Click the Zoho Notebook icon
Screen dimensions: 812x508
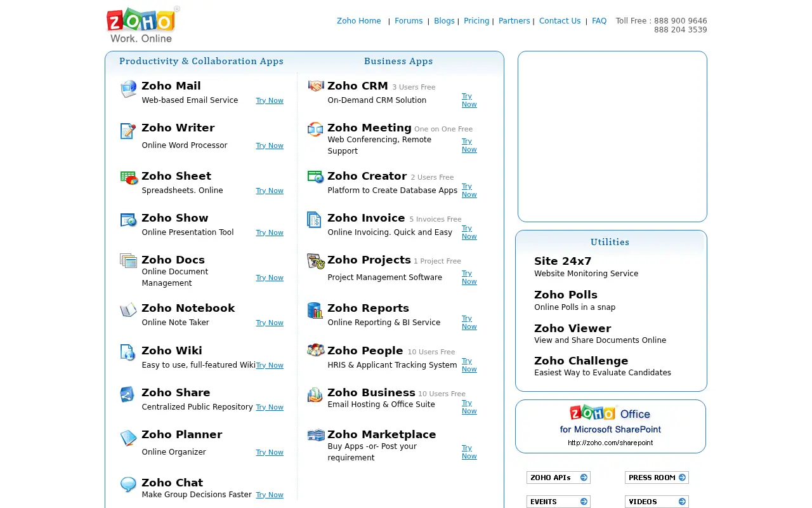tap(129, 310)
